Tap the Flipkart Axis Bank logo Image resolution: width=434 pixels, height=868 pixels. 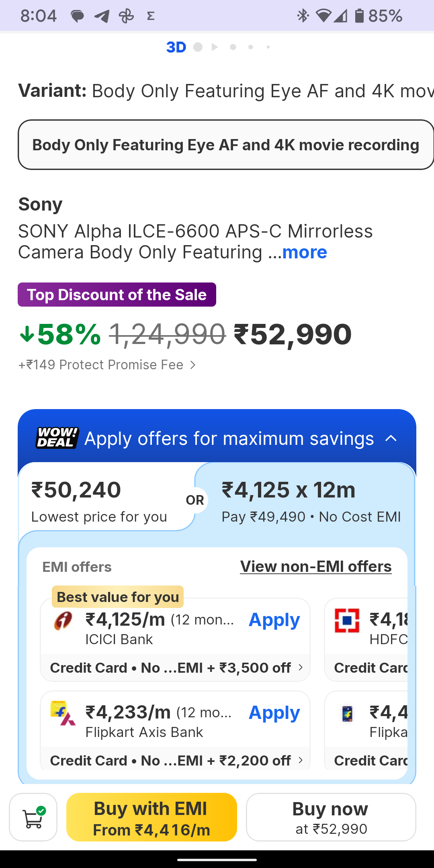[63, 714]
